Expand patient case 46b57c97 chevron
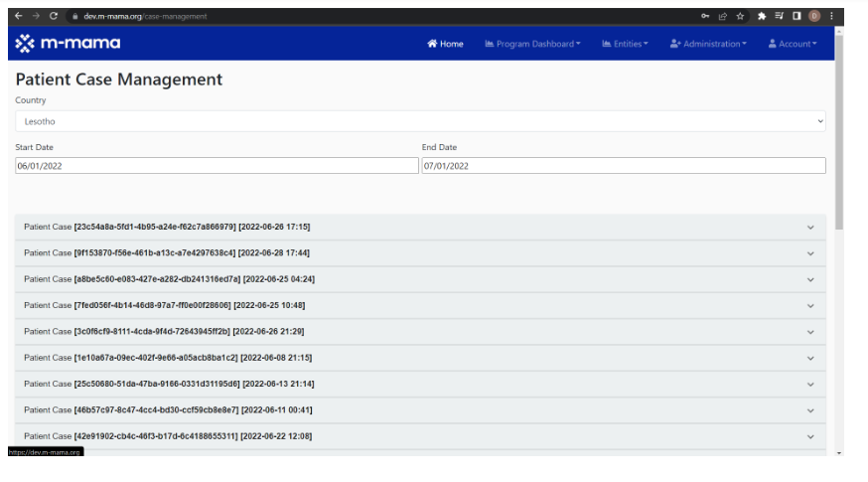Viewport: 868px width, 482px height. [x=810, y=410]
